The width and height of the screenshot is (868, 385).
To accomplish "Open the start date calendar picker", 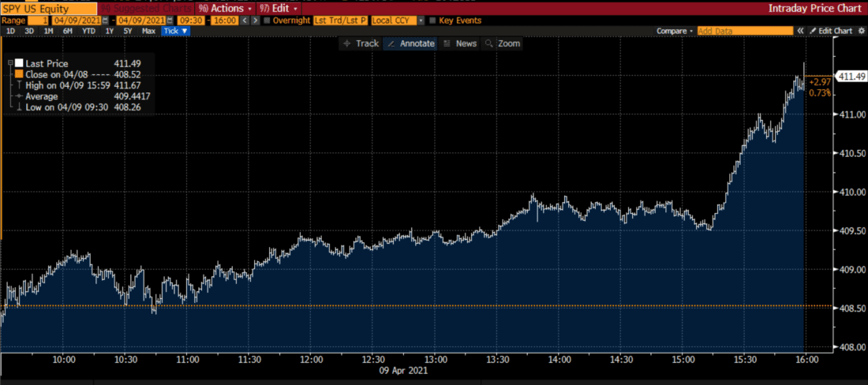I will pyautogui.click(x=105, y=21).
